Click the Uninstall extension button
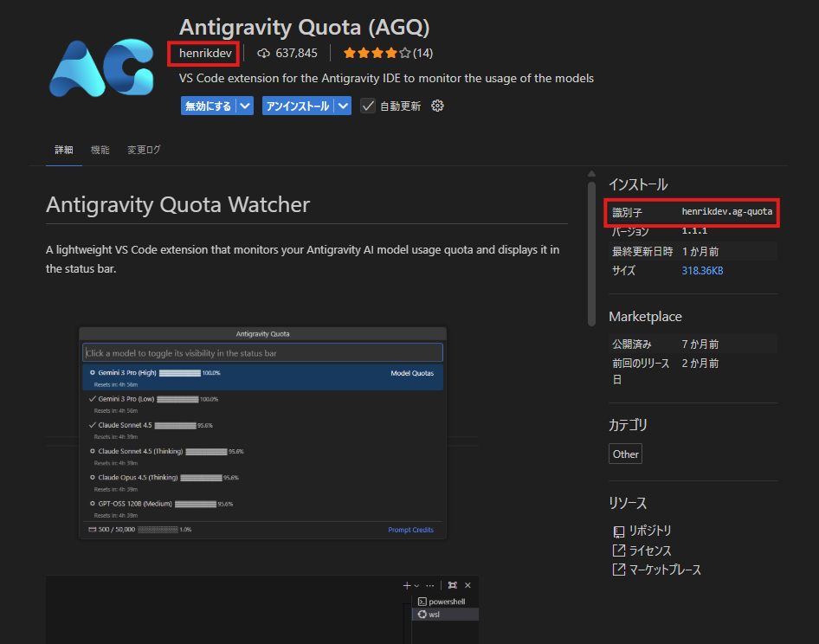 click(x=298, y=106)
